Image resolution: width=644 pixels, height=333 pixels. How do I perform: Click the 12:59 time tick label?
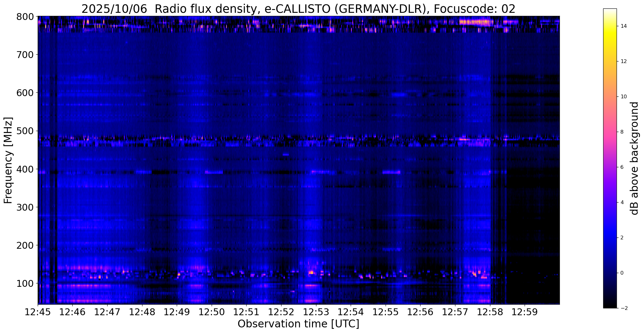click(x=525, y=312)
